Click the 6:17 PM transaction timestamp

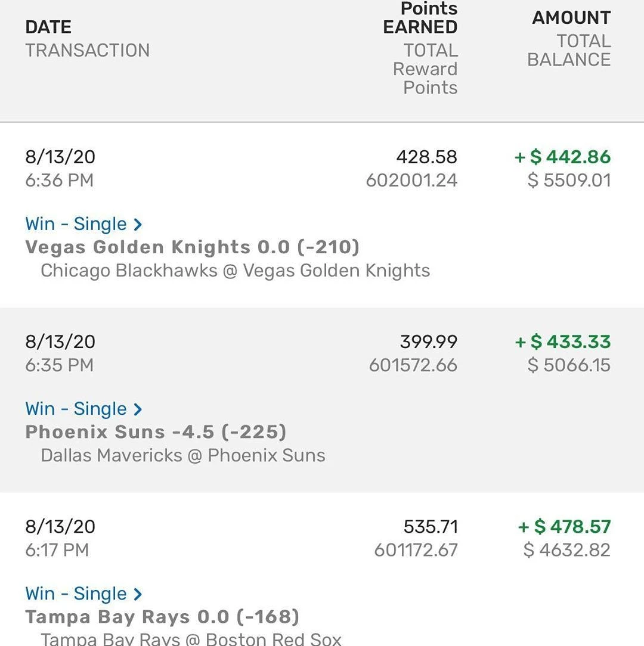57,550
